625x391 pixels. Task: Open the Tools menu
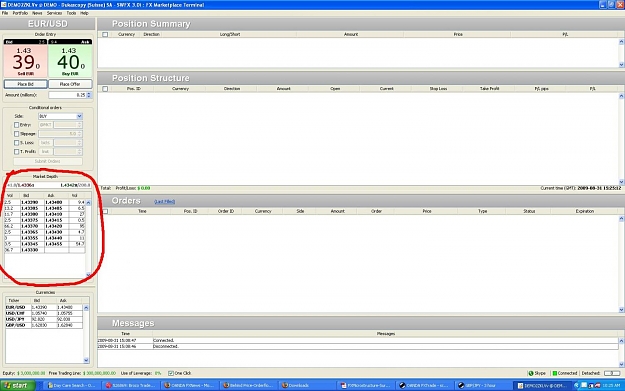pyautogui.click(x=71, y=13)
